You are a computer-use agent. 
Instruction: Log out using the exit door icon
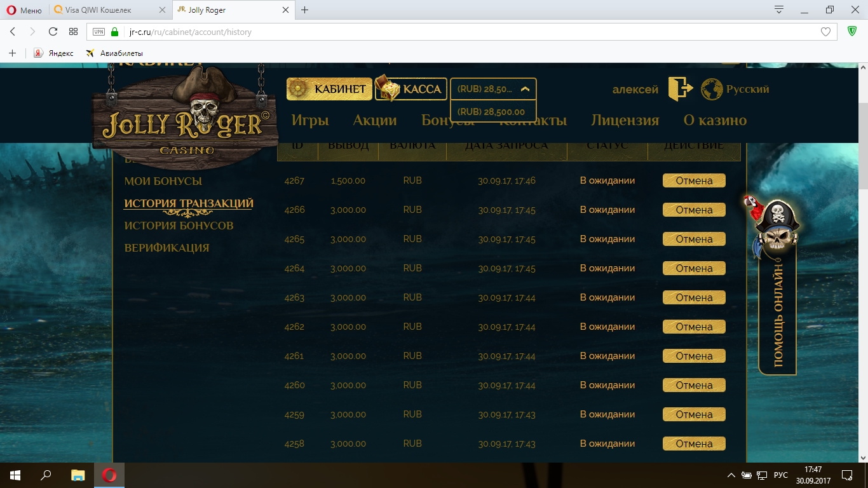click(x=679, y=89)
